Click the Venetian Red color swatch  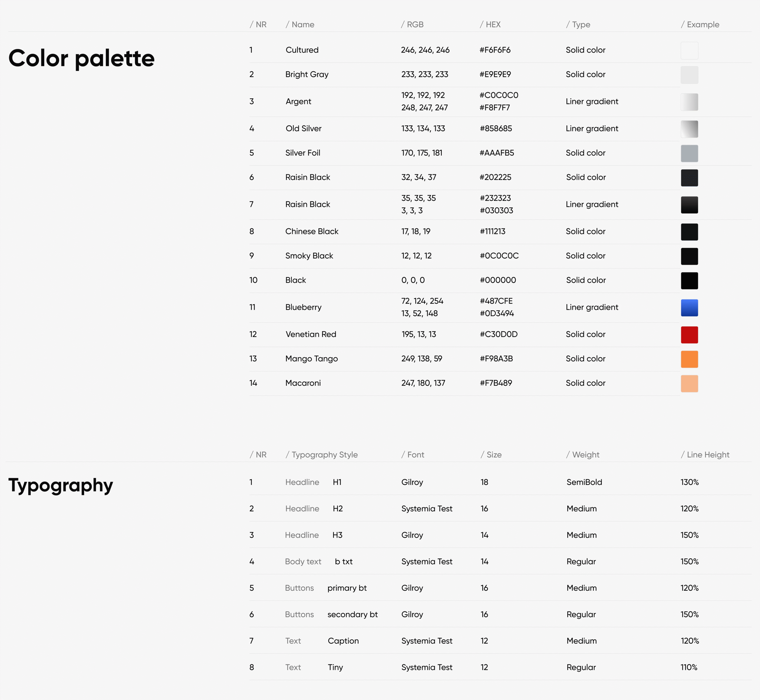click(689, 335)
